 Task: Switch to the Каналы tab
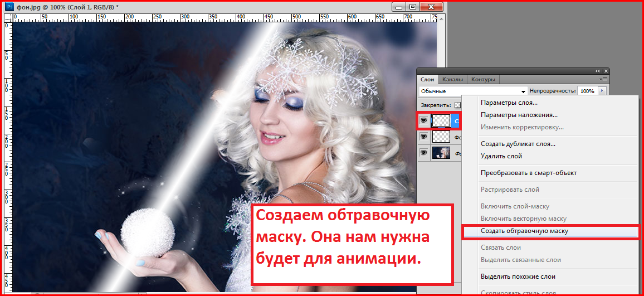(x=452, y=79)
